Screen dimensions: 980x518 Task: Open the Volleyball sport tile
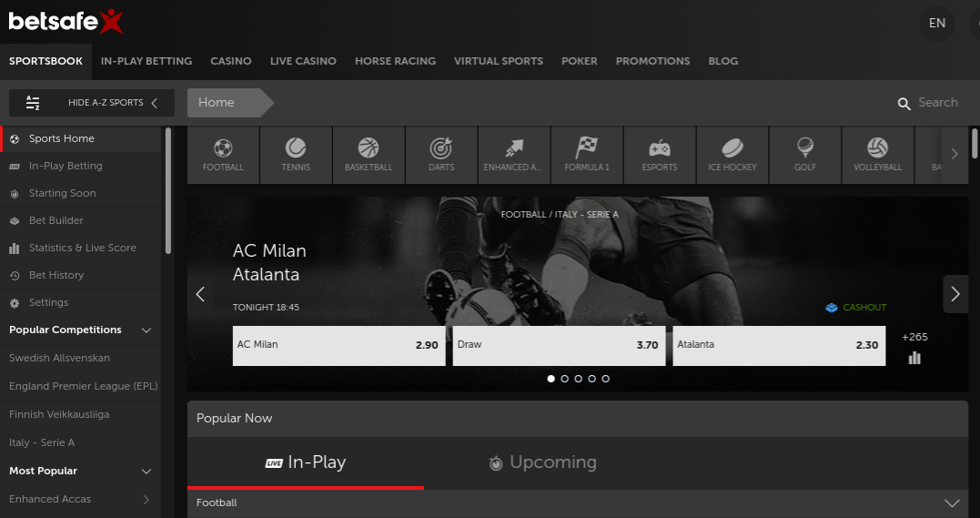(x=877, y=155)
